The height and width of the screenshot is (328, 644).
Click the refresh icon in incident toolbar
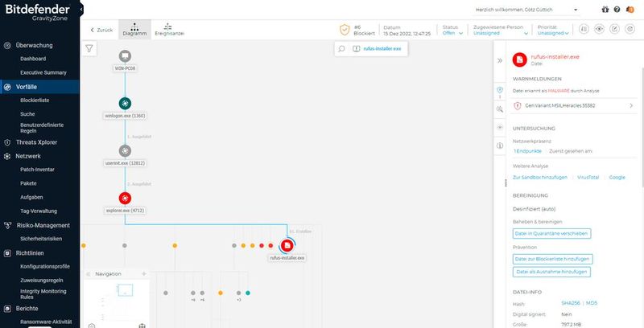point(630,29)
